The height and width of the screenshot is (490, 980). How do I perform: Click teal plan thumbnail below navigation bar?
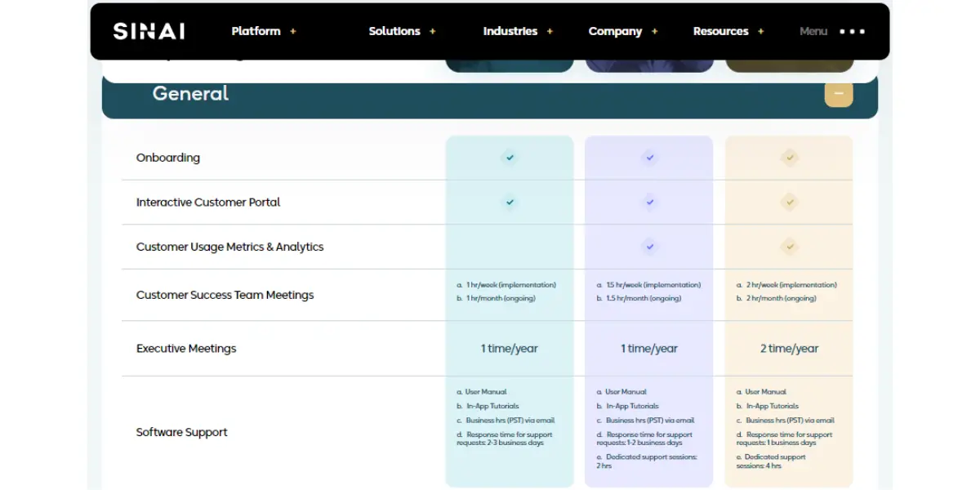(510, 65)
